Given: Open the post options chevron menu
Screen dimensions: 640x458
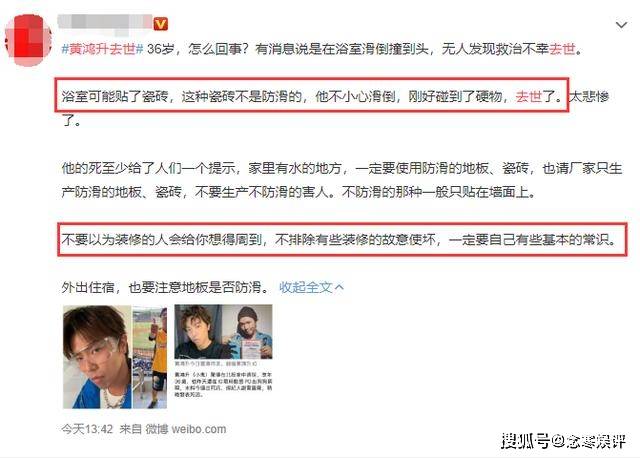Looking at the screenshot, I should 621,25.
